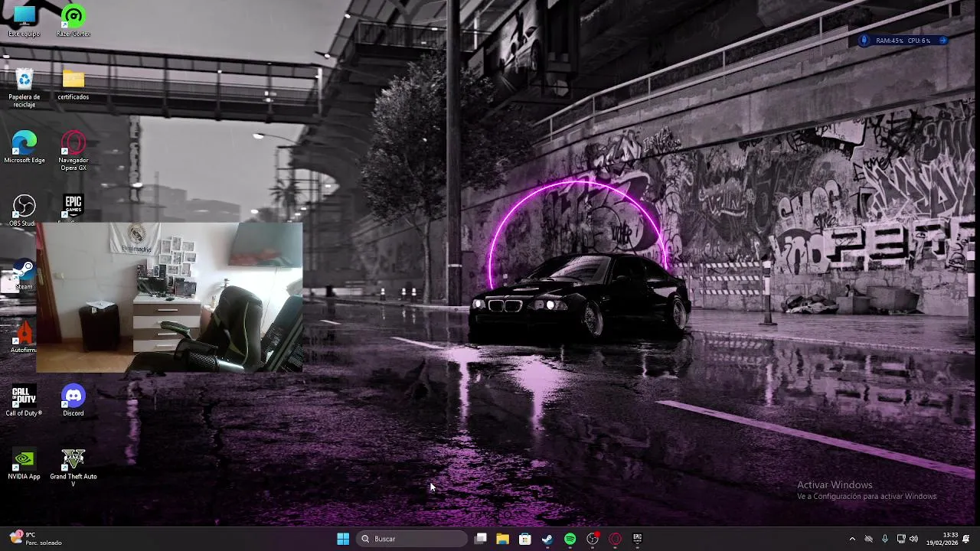Open Steam from the taskbar
This screenshot has width=980, height=551.
point(547,539)
